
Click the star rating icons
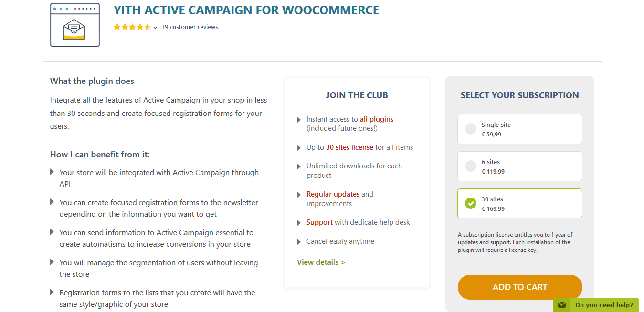(132, 27)
